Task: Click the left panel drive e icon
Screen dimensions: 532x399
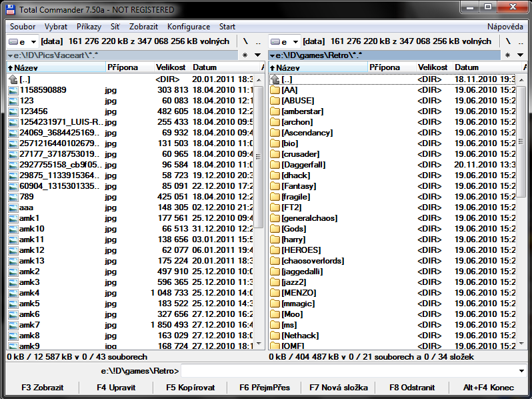Action: 13,42
